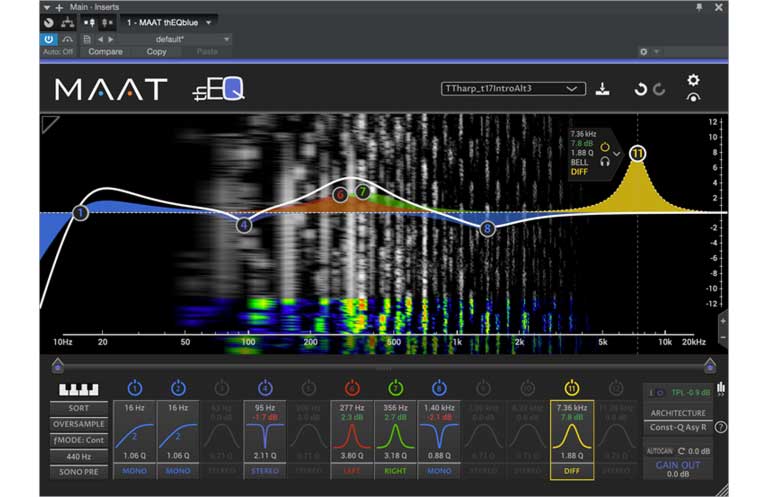Click the Compare button
The width and height of the screenshot is (768, 497).
pos(105,51)
